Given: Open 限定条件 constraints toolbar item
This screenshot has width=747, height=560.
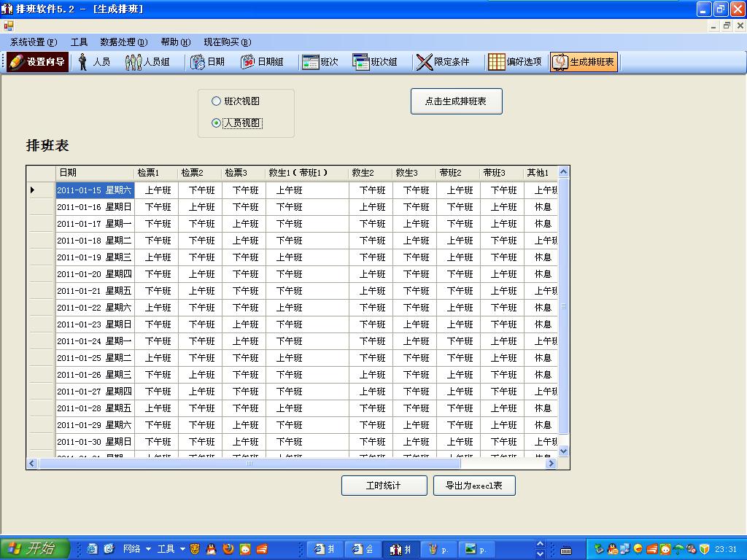Looking at the screenshot, I should pos(443,62).
